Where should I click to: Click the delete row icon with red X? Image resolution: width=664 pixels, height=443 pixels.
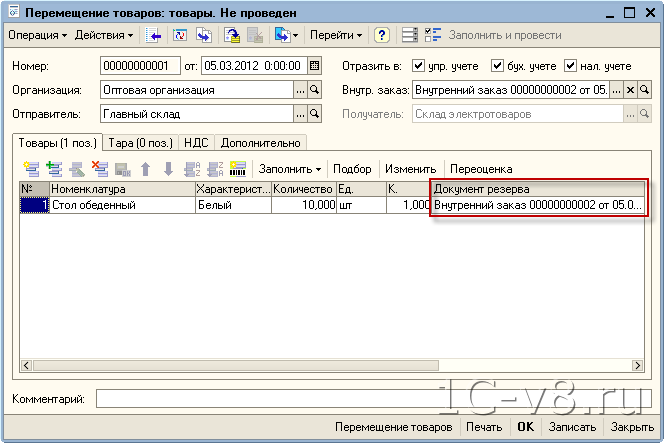tap(100, 169)
